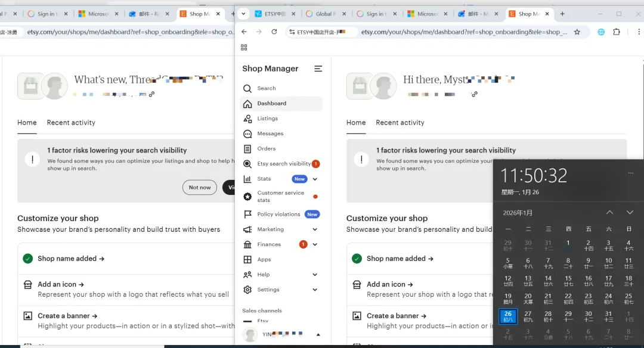This screenshot has height=348, width=644.
Task: Open Etsy search visibility item
Action: (281, 164)
